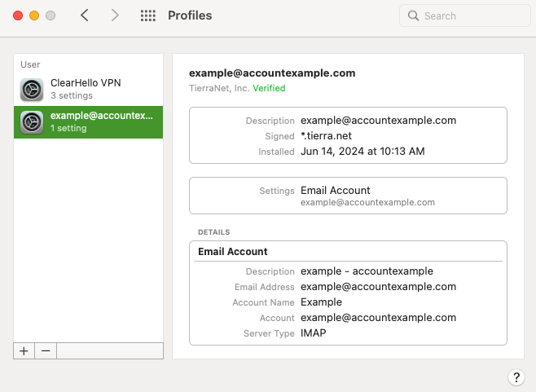This screenshot has height=392, width=536.
Task: Minimize the Profiles window
Action: [34, 15]
